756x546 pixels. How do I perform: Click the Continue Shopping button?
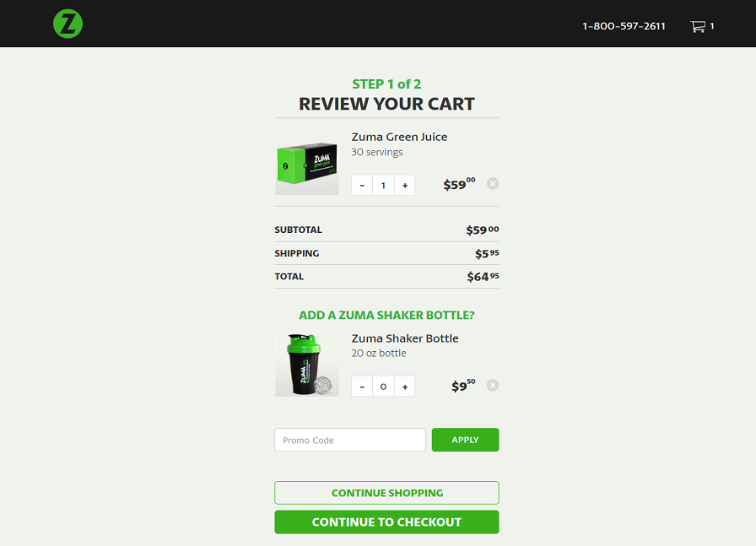coord(386,493)
